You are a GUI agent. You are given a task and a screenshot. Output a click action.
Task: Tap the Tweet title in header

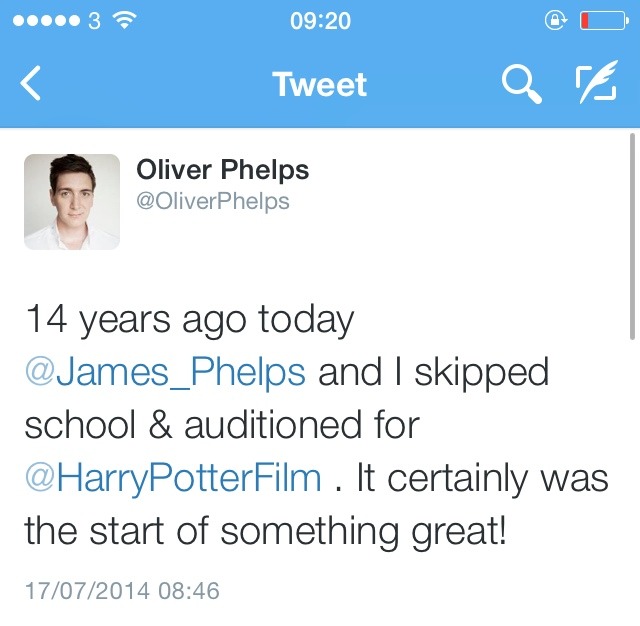tap(319, 85)
